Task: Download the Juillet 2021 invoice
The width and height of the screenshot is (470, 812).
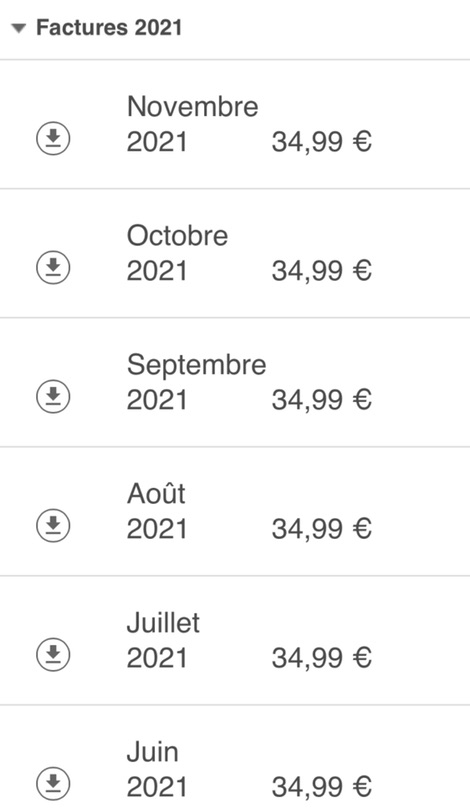Action: [53, 654]
